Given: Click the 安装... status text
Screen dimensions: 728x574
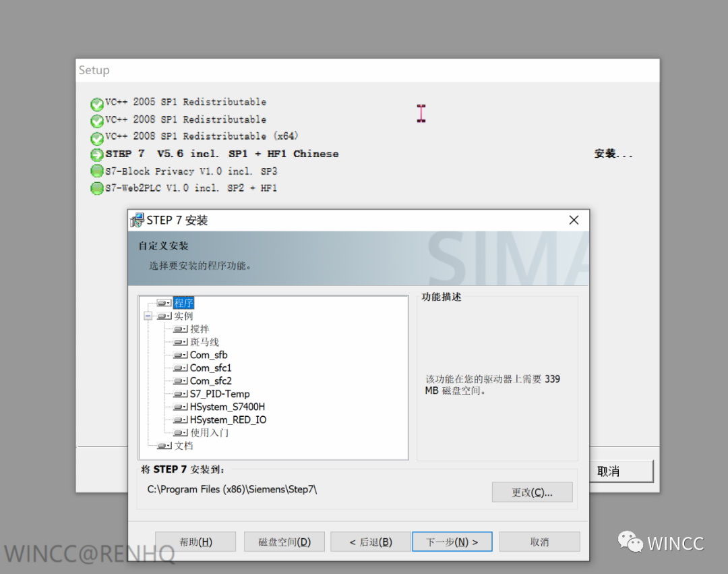Looking at the screenshot, I should (613, 154).
